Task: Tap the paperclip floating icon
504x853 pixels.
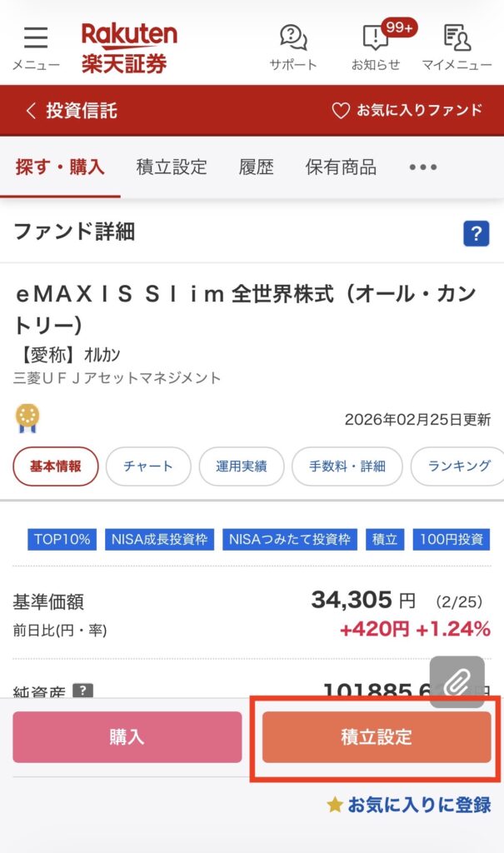Action: tap(457, 683)
